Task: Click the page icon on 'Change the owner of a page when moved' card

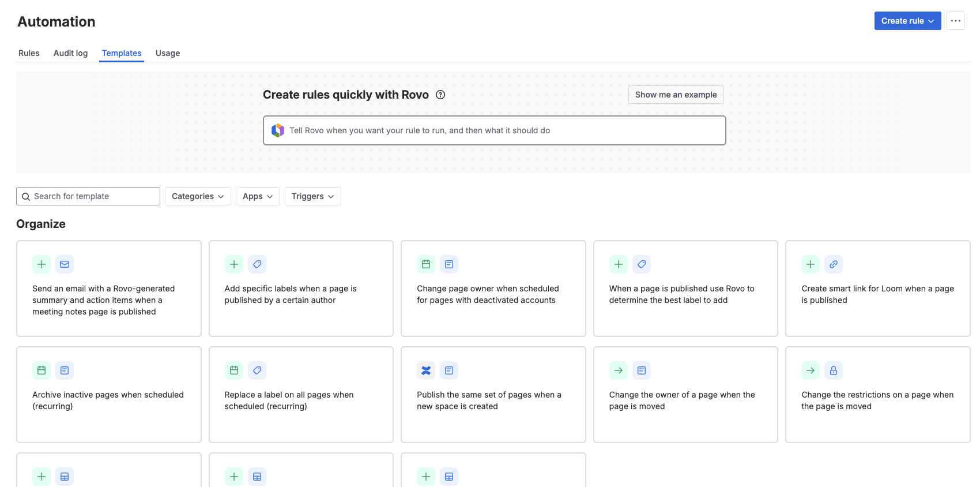Action: click(642, 370)
